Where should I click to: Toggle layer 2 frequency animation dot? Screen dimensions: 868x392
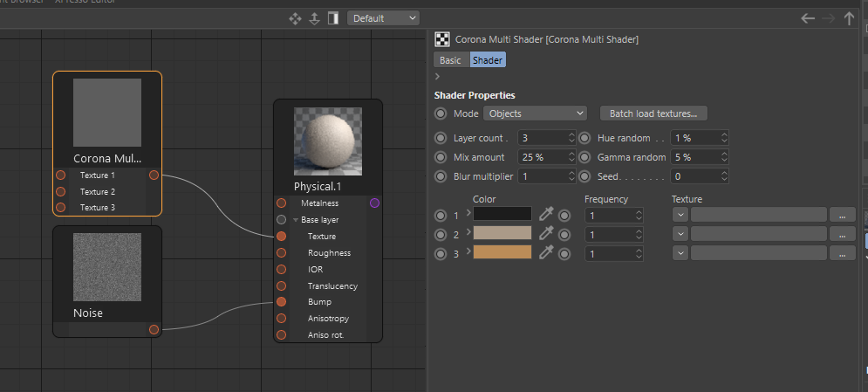(564, 235)
